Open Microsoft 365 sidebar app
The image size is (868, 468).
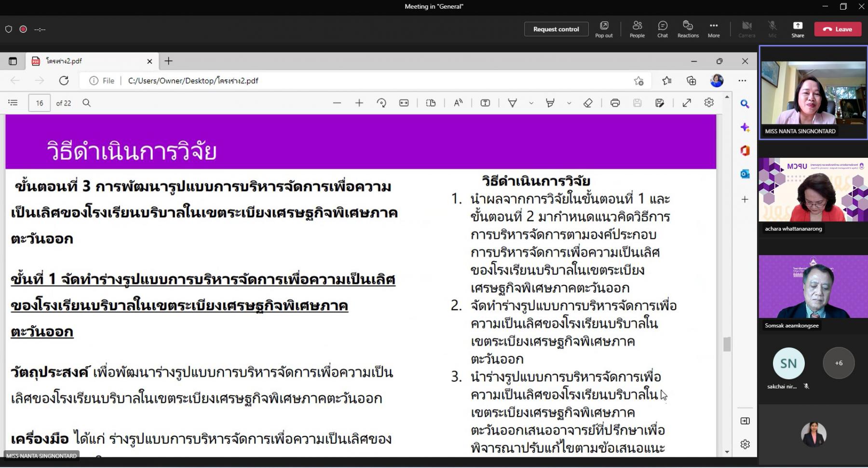[745, 151]
